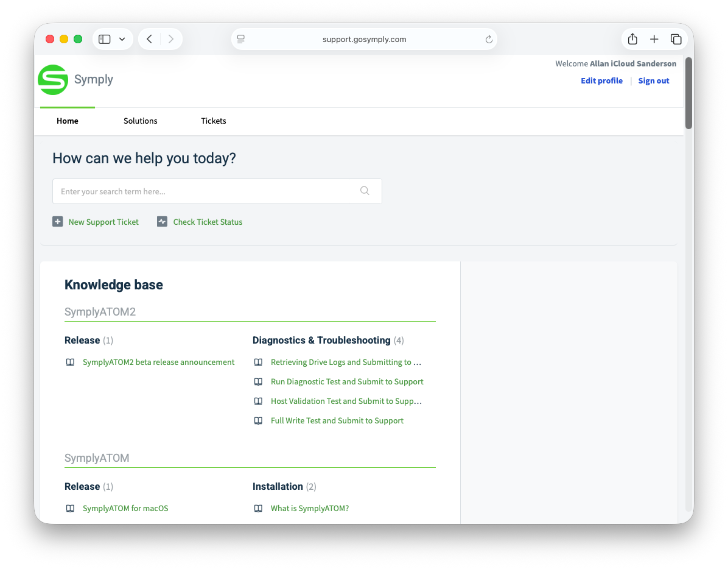Open the Release folder under SymplyATOM
The width and height of the screenshot is (728, 569).
tap(82, 487)
